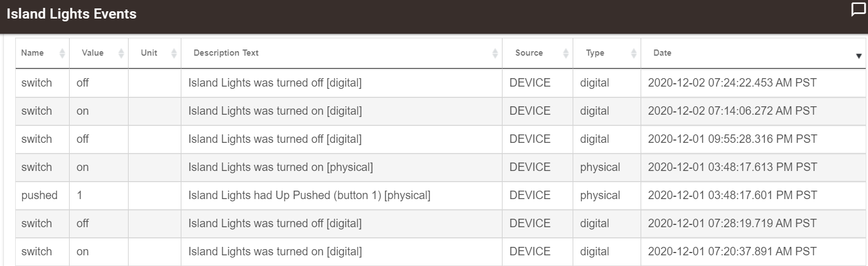Click the Description Text header label
868x266 pixels.
[x=226, y=53]
